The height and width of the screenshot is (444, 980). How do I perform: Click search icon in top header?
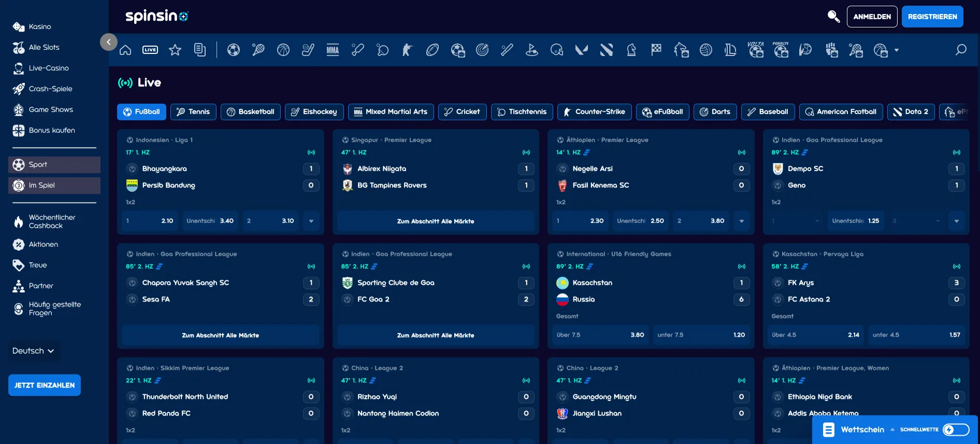point(833,17)
